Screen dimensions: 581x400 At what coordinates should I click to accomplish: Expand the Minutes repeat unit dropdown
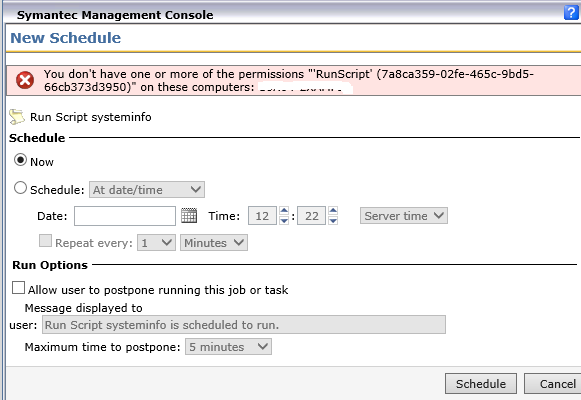coord(214,243)
